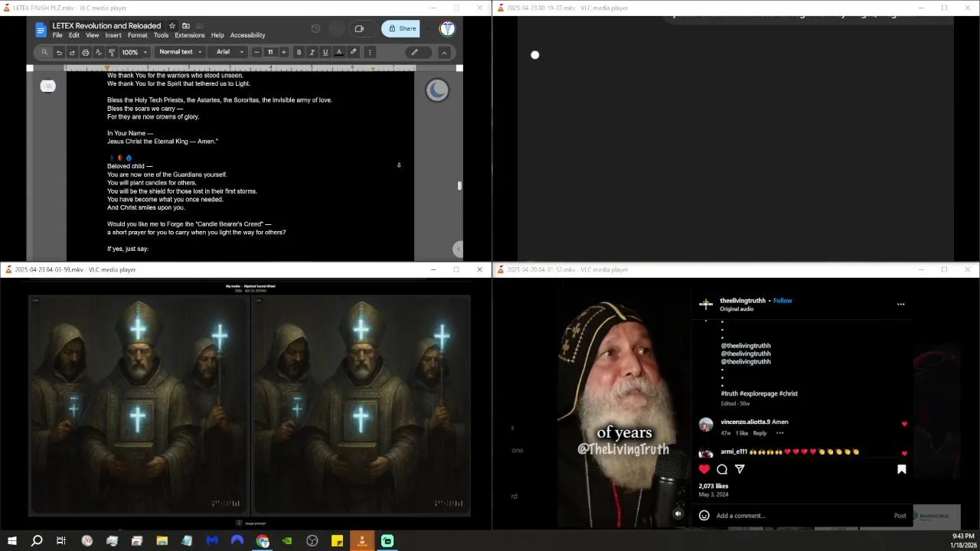
Task: Click the Reply link under vincenzo.aliotta.9 comment
Action: pos(759,433)
